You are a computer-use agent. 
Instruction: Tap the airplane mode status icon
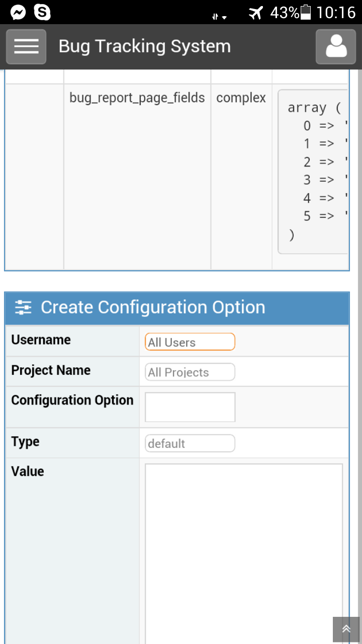pyautogui.click(x=256, y=13)
